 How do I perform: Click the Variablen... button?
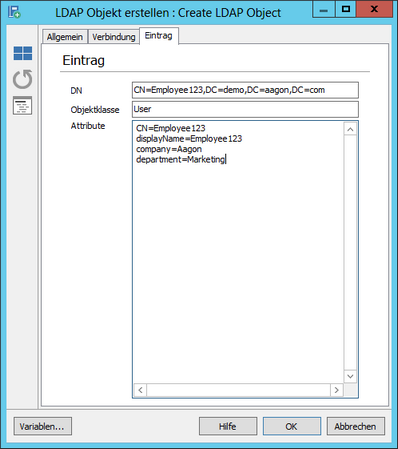tap(42, 426)
